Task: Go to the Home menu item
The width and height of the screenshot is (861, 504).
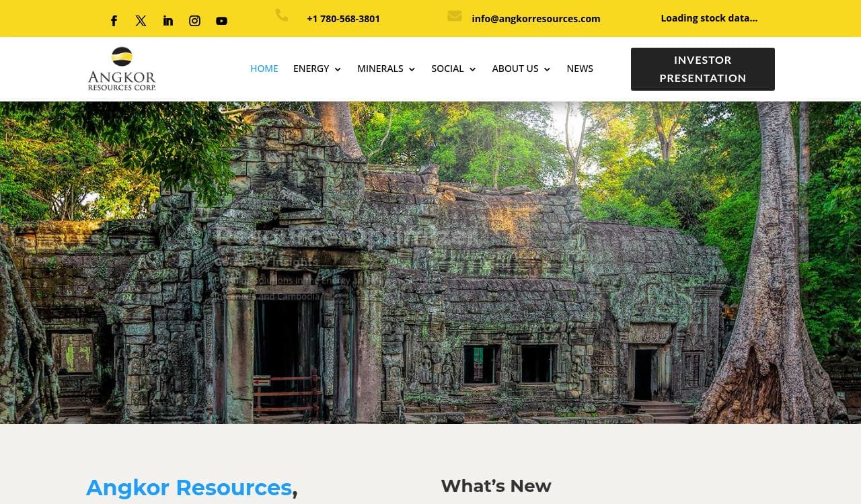Action: point(264,69)
